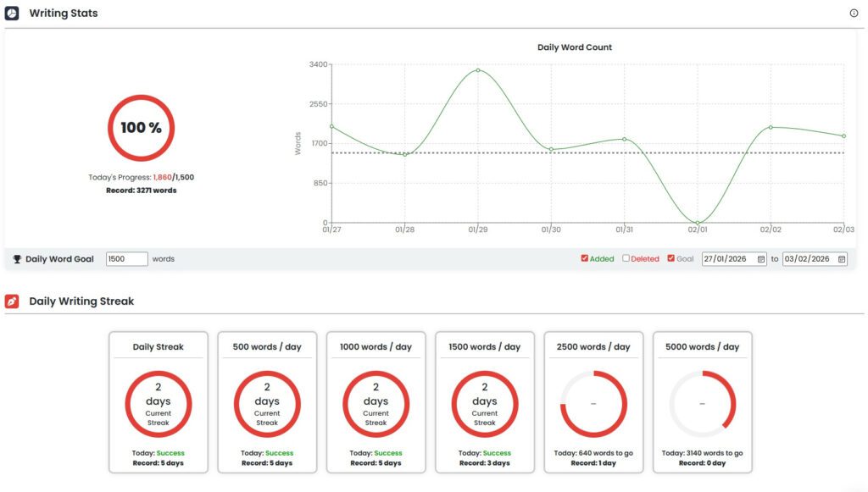The image size is (868, 492).
Task: Select the 500 words / day streak card
Action: (267, 401)
